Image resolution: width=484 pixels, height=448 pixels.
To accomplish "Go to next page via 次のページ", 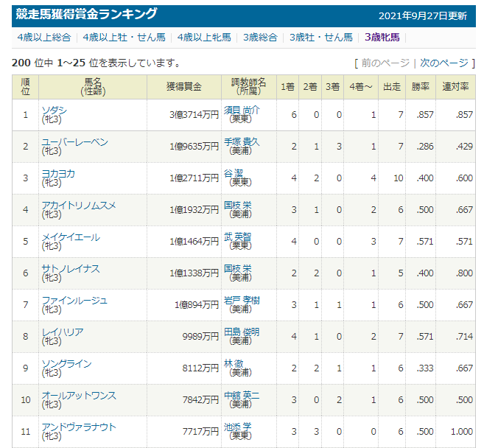I will (x=443, y=63).
